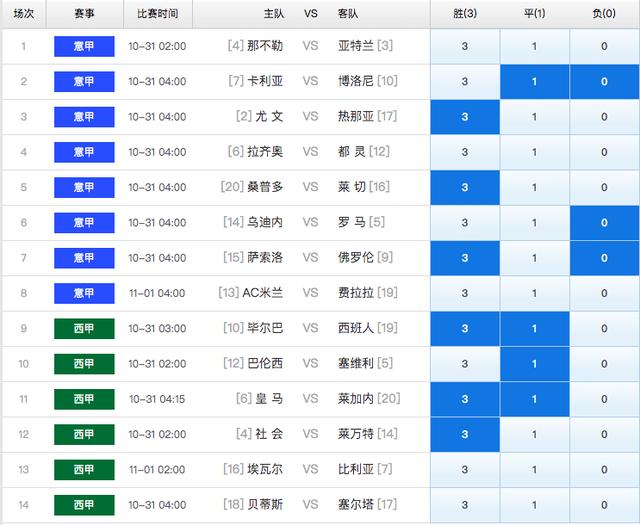Image resolution: width=640 pixels, height=525 pixels.
Task: Open away team 亚特兰 link
Action: (x=356, y=46)
